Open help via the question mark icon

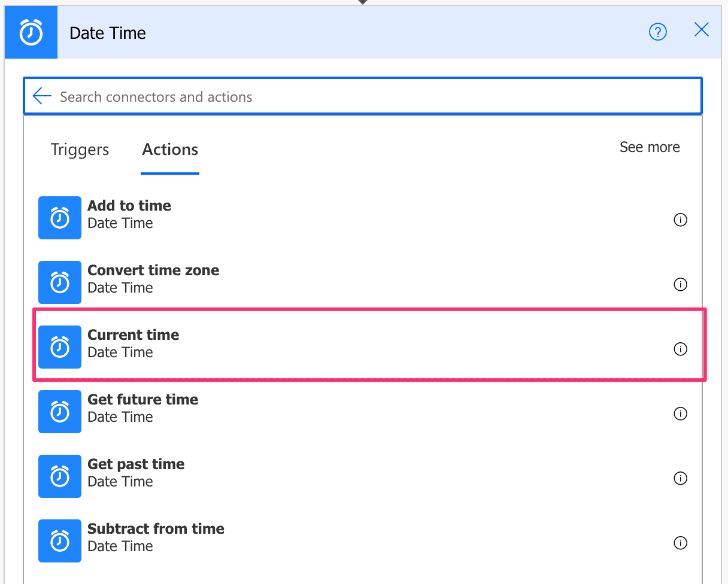click(x=658, y=32)
